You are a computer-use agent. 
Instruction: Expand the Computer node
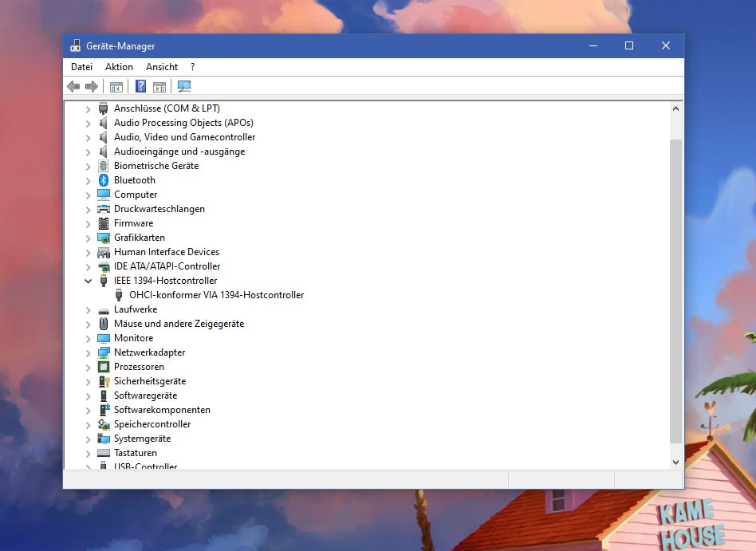(x=88, y=195)
